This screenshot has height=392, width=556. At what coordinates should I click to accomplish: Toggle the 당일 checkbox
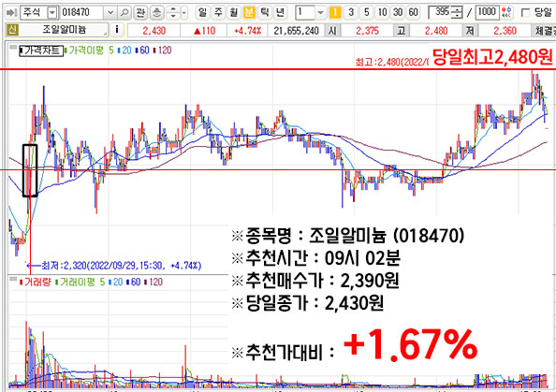coord(525,13)
